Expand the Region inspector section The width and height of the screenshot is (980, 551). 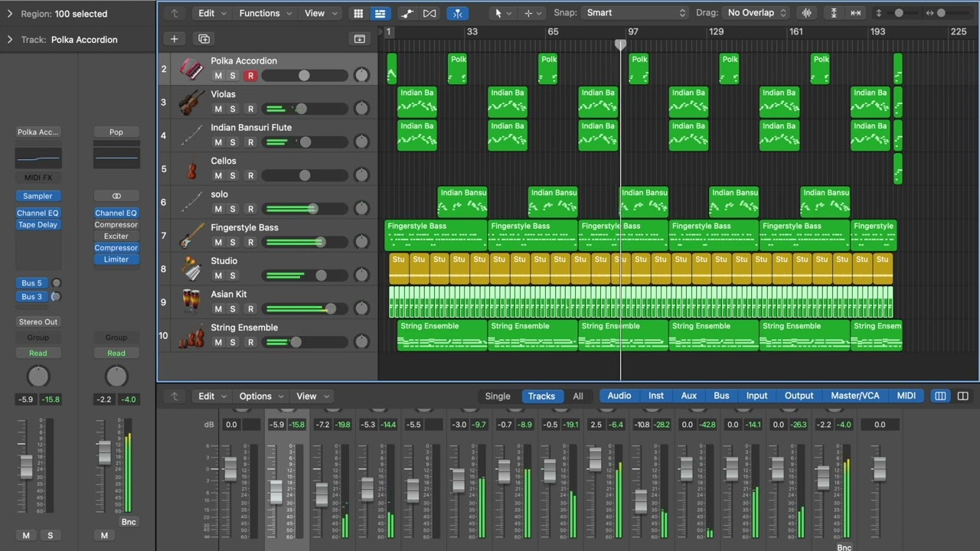click(x=10, y=14)
